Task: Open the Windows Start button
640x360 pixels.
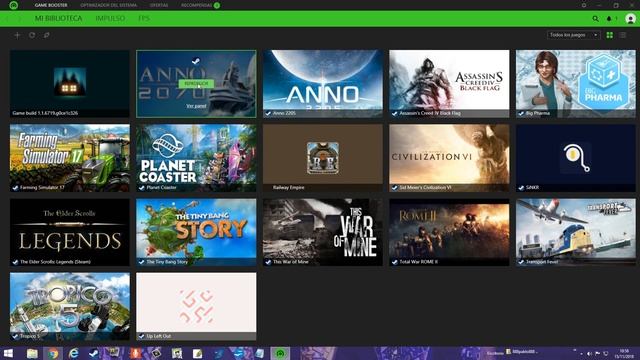Action: pyautogui.click(x=8, y=353)
